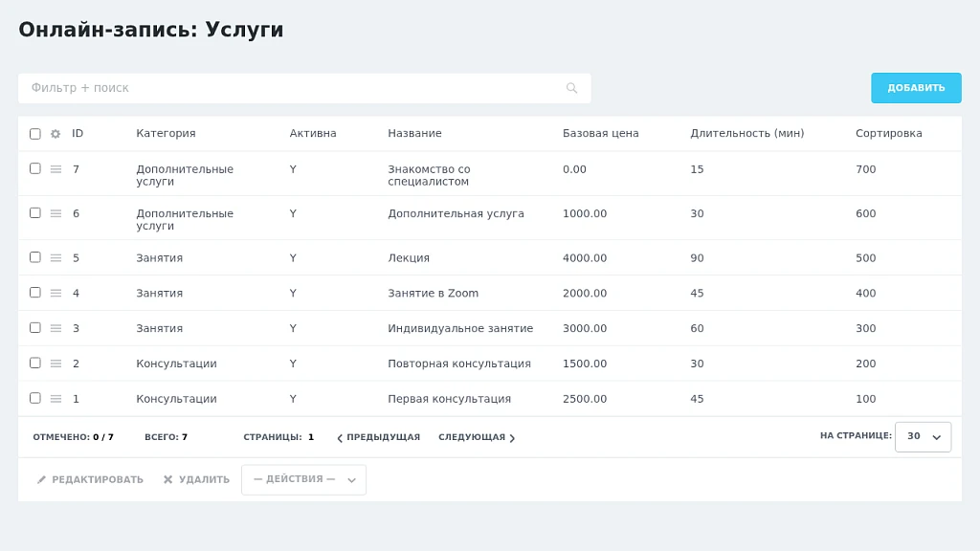Click the name Лекция
Viewport: 980px width, 551px height.
[x=408, y=258]
